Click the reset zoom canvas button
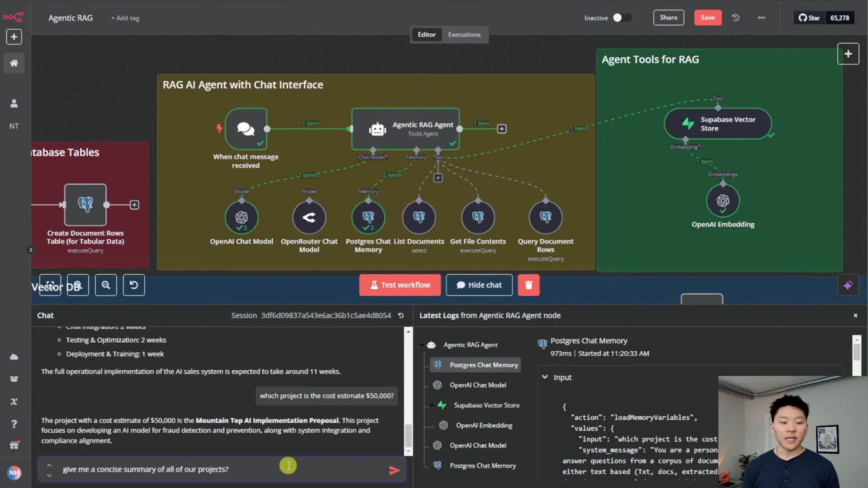 [134, 285]
